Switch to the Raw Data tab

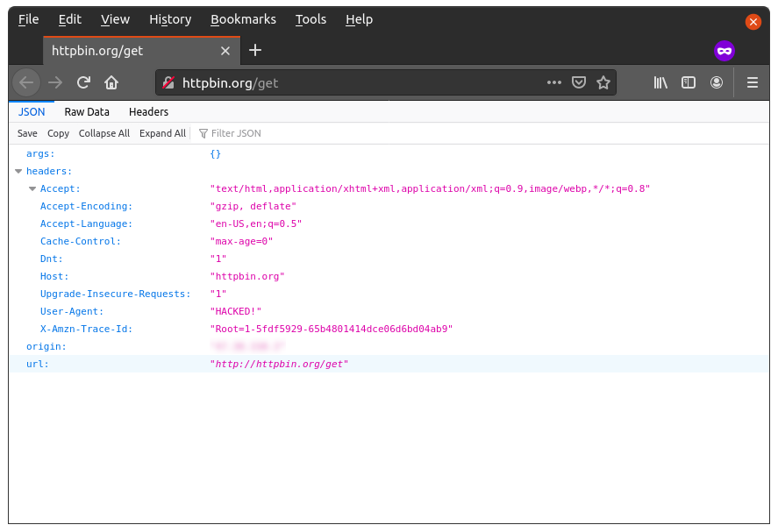[87, 112]
